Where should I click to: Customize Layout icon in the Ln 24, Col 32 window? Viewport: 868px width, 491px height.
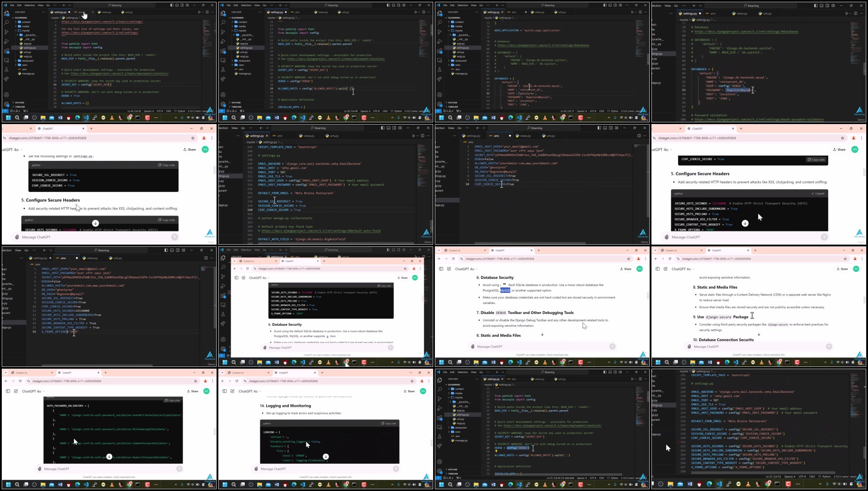[187, 5]
